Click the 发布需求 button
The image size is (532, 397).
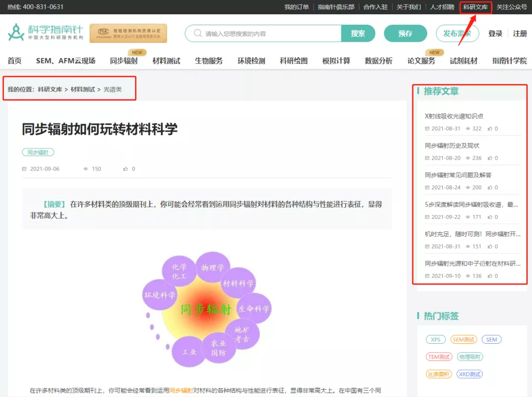tap(457, 34)
